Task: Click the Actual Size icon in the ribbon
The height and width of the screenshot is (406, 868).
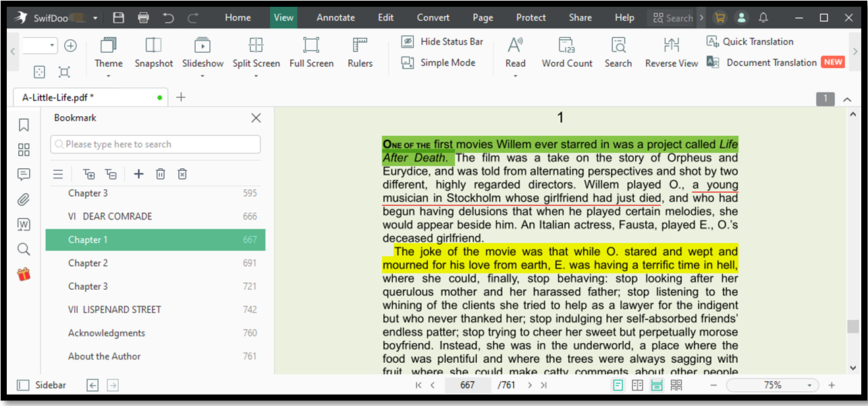Action: tap(39, 72)
